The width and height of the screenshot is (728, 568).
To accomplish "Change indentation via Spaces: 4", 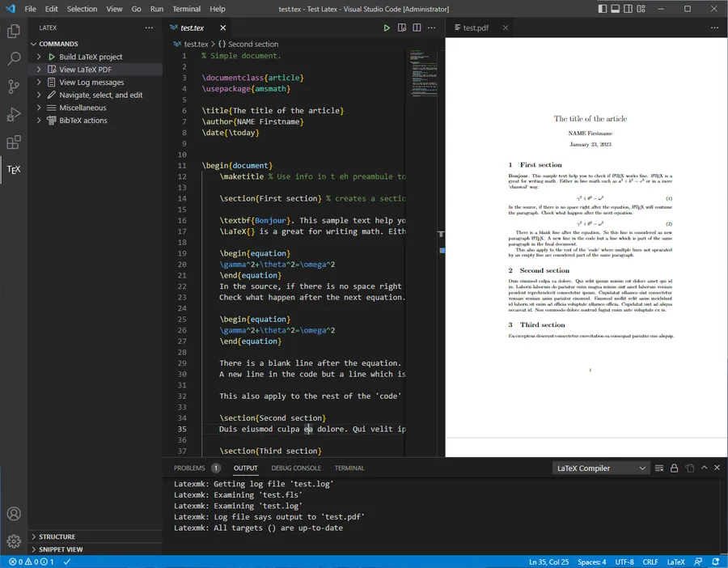I will [591, 562].
